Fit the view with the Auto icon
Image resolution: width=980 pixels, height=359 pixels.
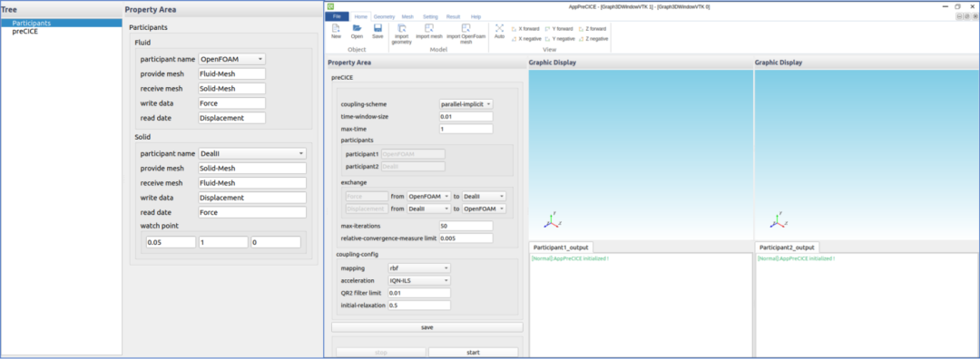point(499,28)
